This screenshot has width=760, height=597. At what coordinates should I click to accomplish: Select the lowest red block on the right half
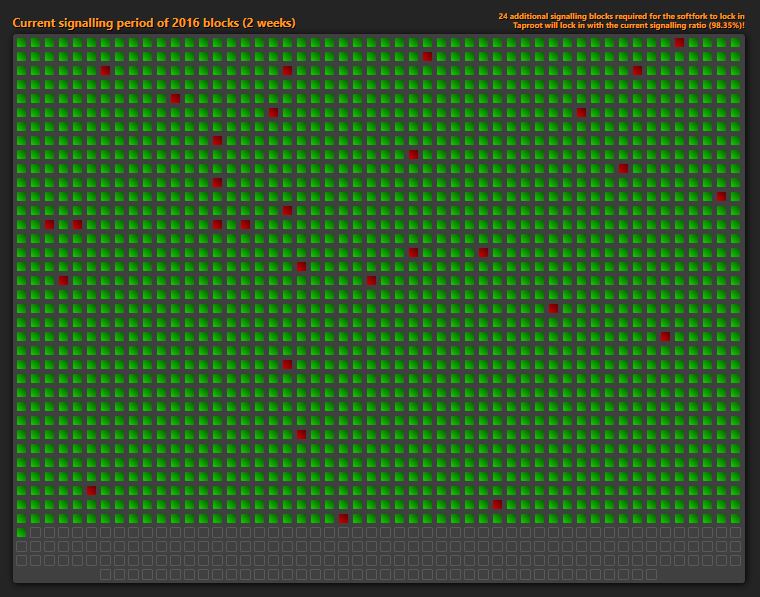tap(497, 505)
